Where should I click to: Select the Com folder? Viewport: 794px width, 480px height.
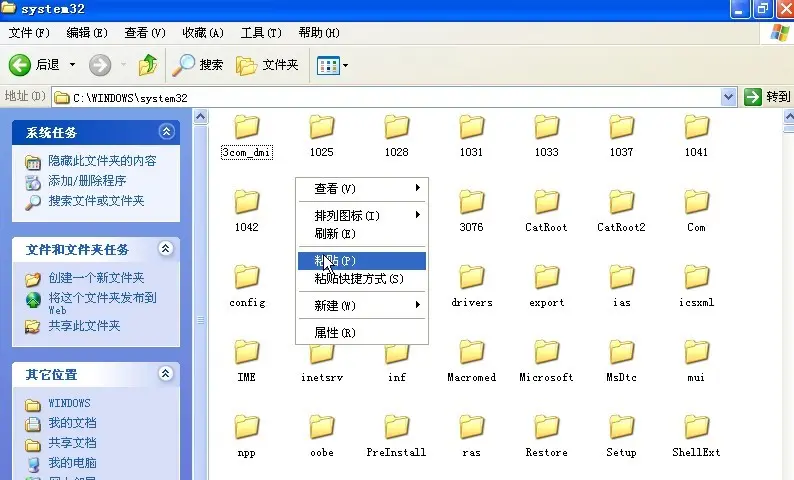[696, 211]
